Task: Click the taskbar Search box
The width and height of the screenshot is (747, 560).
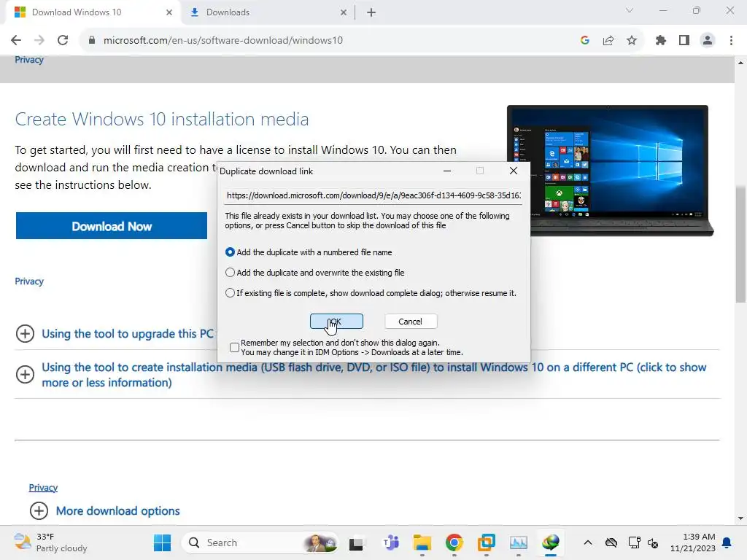Action: [261, 542]
